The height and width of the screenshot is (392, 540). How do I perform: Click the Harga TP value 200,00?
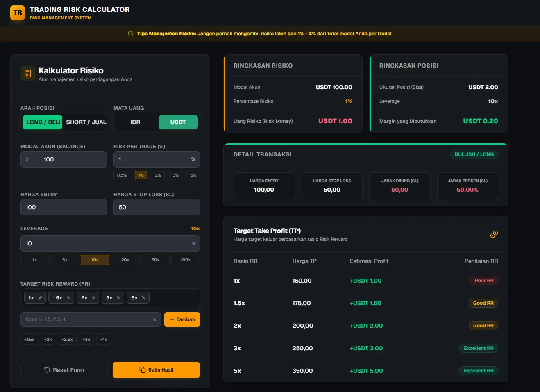[x=303, y=326]
